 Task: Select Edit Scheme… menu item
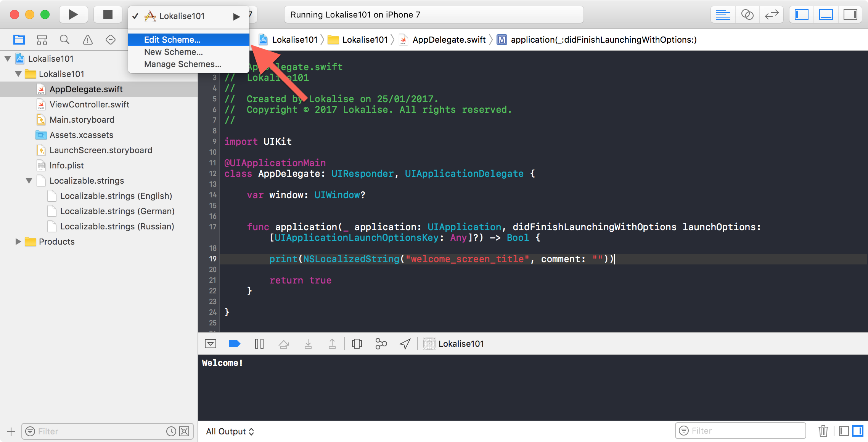[188, 40]
